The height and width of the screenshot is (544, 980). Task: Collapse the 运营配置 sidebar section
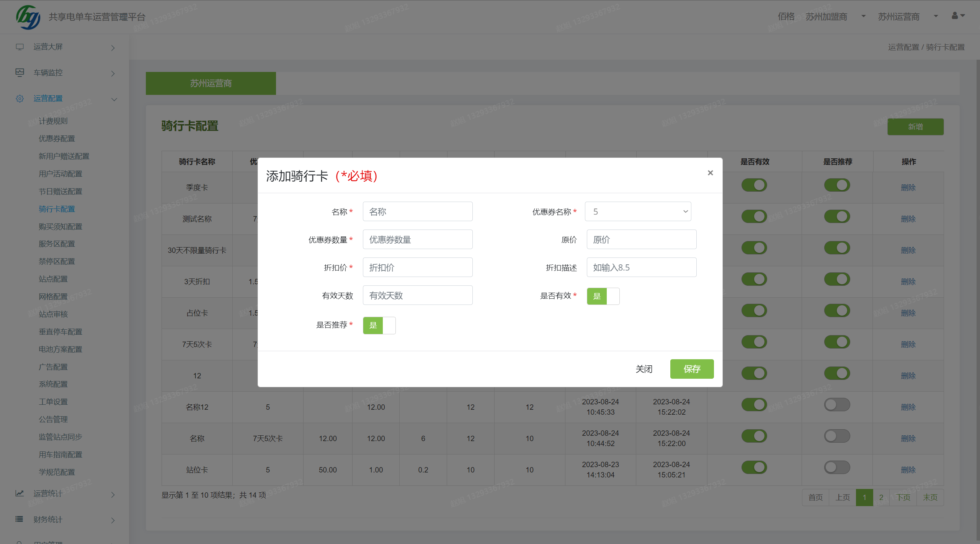(114, 99)
